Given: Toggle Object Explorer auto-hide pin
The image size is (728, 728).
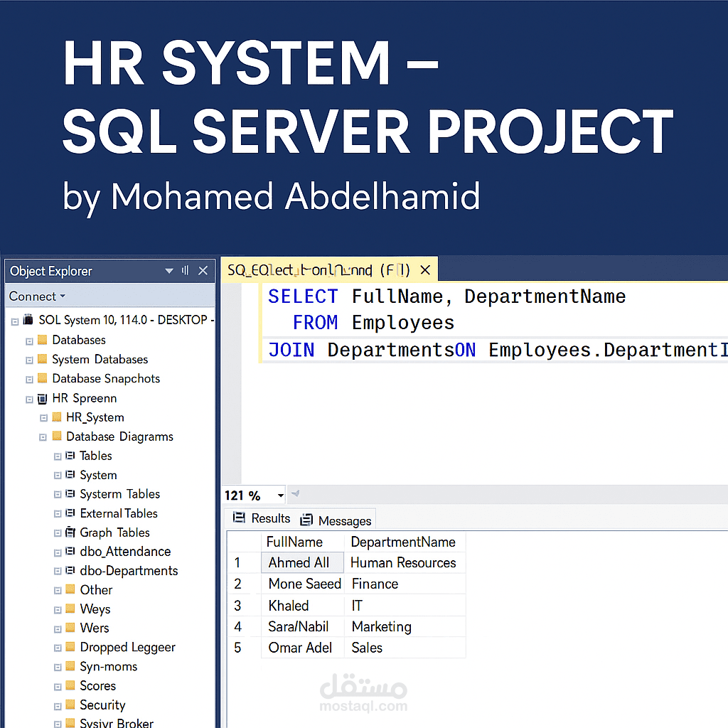Looking at the screenshot, I should pyautogui.click(x=186, y=270).
